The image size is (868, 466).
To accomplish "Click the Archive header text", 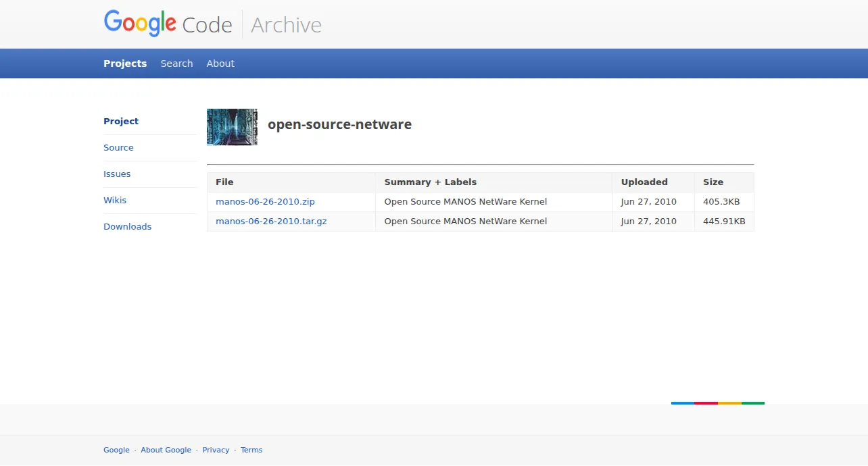I will click(x=286, y=25).
